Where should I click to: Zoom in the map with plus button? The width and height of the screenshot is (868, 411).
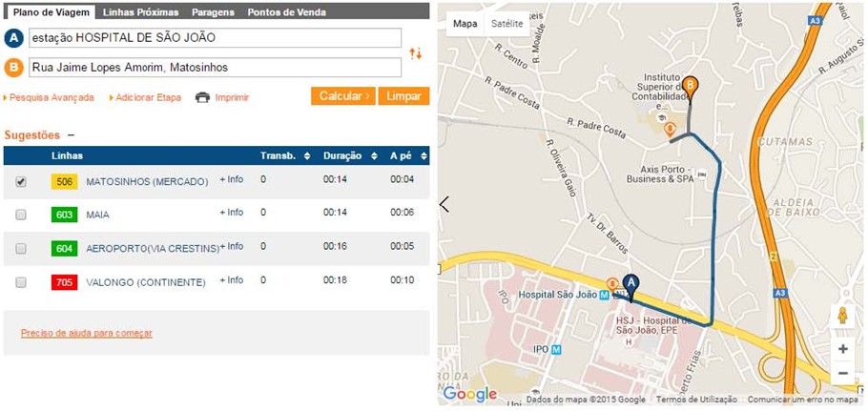842,349
